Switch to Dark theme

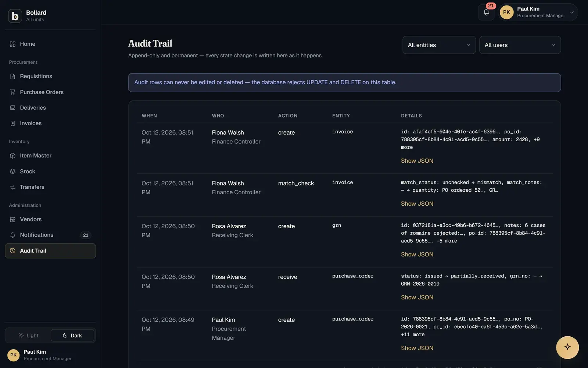[72, 336]
